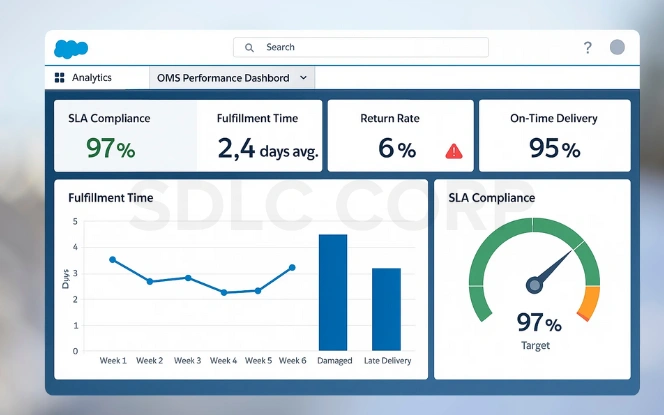Click the Return Rate 6% value
This screenshot has width=664, height=415.
click(396, 150)
